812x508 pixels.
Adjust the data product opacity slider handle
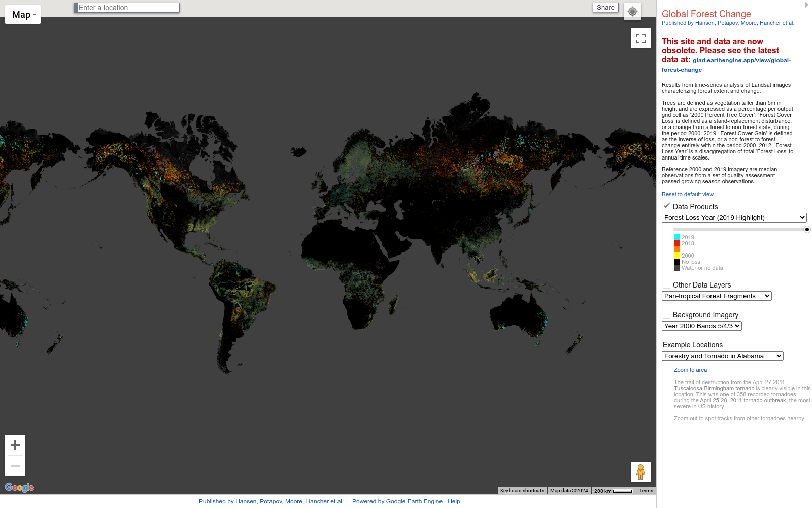[x=807, y=230]
